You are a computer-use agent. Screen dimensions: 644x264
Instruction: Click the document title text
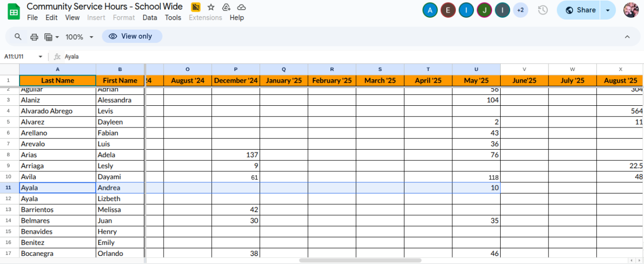pos(105,7)
